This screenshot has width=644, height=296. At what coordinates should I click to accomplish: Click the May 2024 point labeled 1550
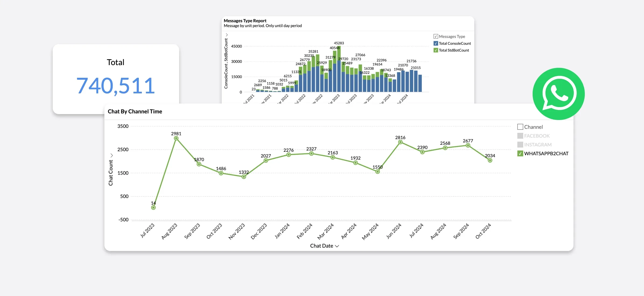pyautogui.click(x=377, y=172)
